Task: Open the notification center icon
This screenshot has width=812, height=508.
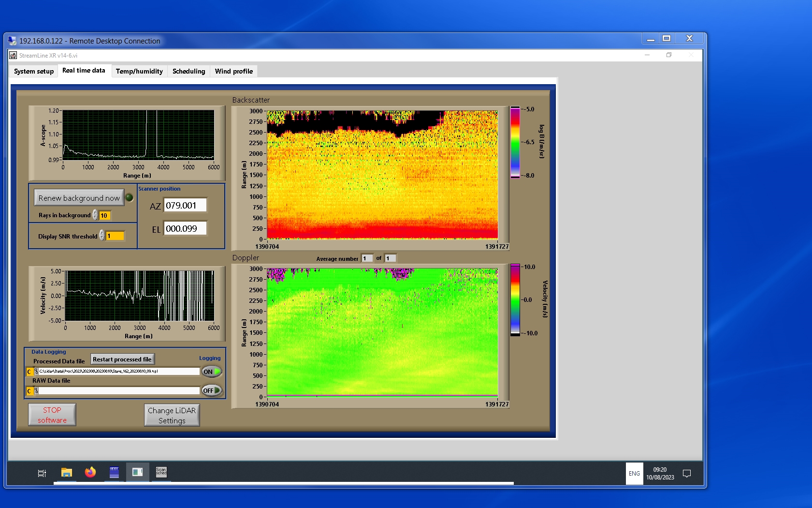Action: (x=686, y=473)
